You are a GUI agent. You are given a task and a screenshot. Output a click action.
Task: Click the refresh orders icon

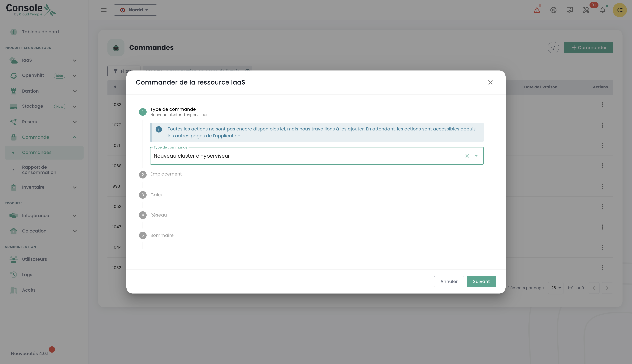[553, 48]
